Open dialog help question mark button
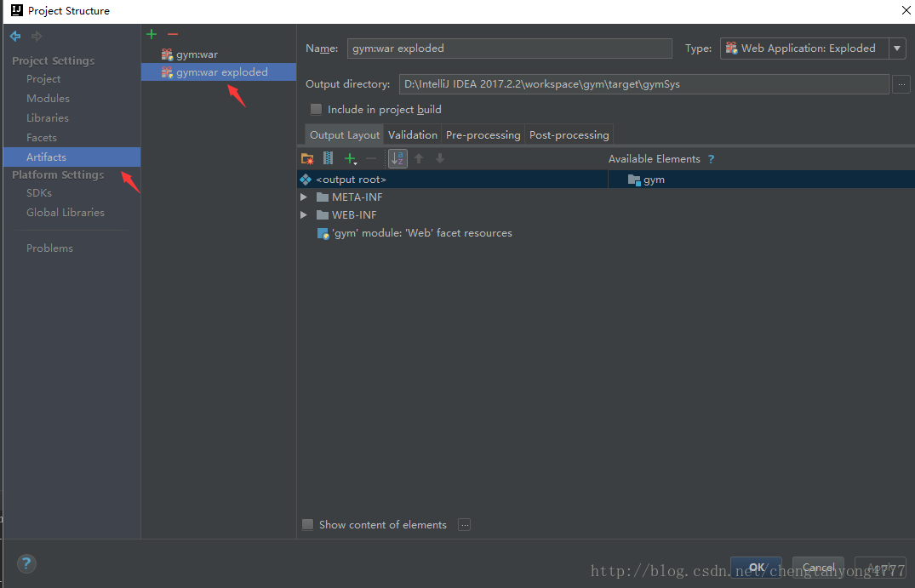 click(x=26, y=563)
